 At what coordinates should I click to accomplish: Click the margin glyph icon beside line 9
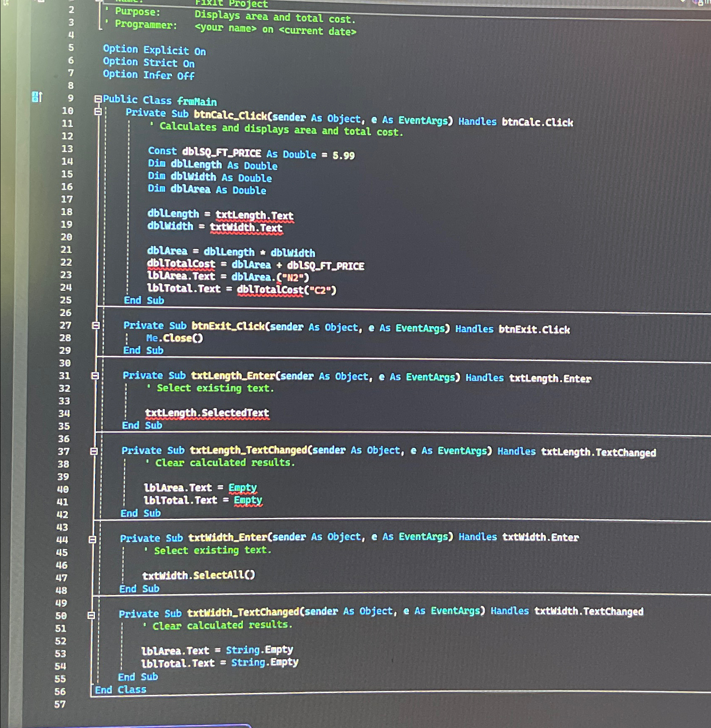(x=37, y=97)
